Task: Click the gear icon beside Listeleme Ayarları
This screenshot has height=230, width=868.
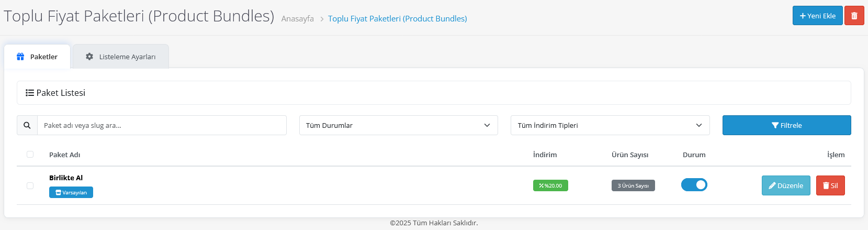Action: coord(89,57)
